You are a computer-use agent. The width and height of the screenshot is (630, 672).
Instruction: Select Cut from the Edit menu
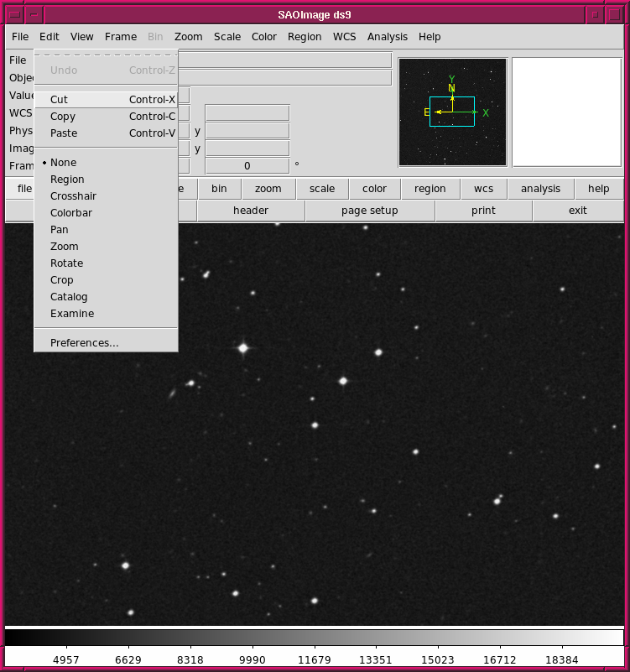[59, 99]
